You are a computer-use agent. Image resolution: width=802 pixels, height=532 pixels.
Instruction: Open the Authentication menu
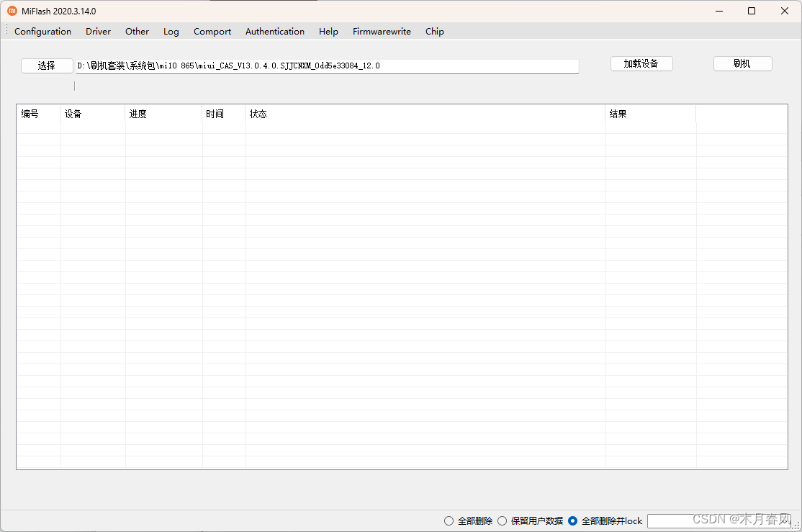275,31
